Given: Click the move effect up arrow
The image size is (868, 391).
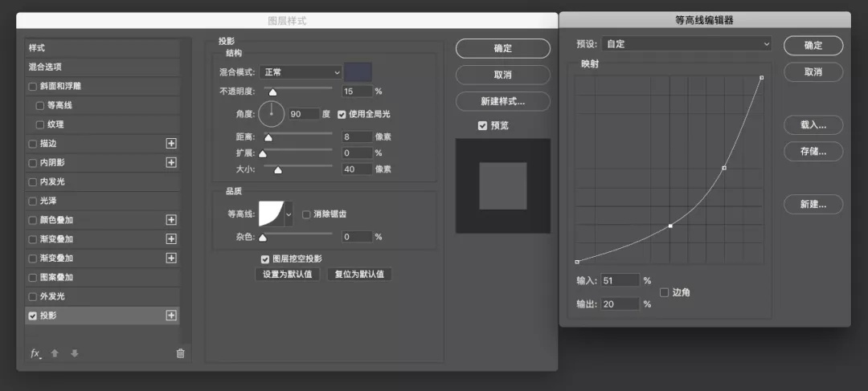Looking at the screenshot, I should tap(55, 353).
